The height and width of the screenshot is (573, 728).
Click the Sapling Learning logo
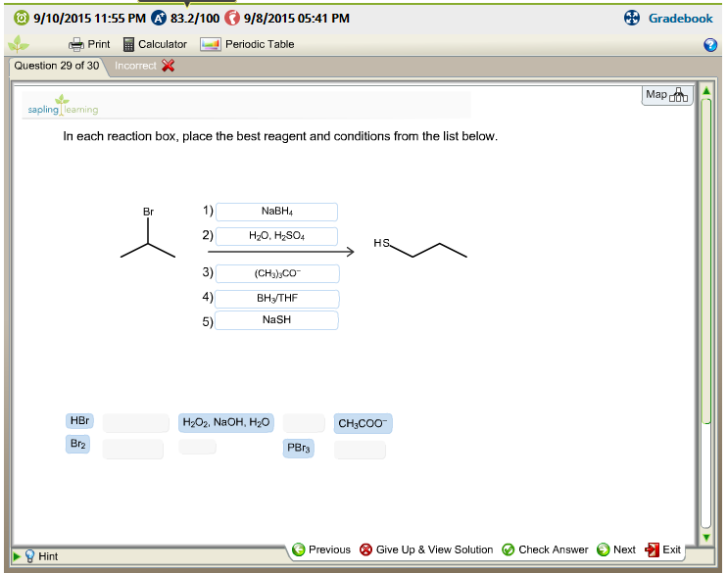pyautogui.click(x=63, y=106)
